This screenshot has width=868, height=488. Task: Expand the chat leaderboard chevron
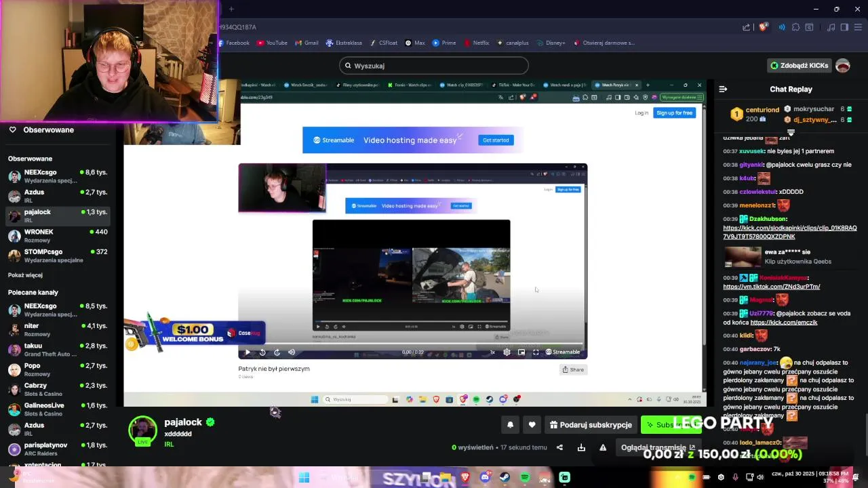click(x=791, y=132)
